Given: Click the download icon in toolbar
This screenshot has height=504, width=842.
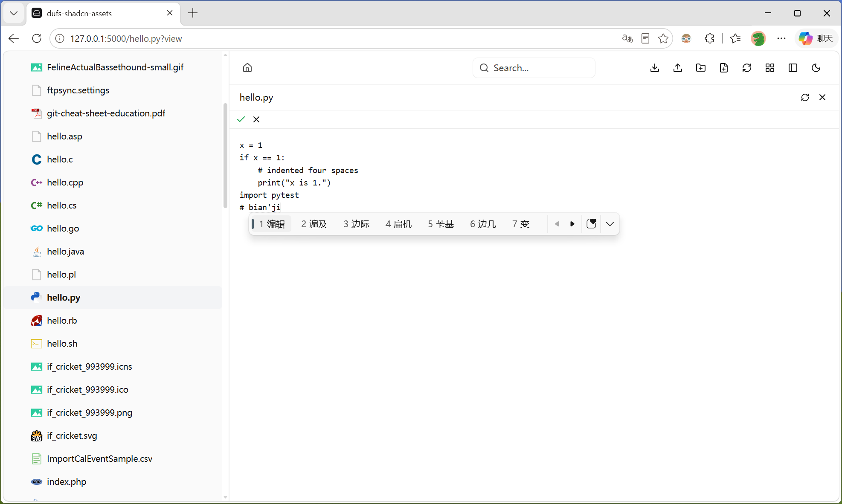Looking at the screenshot, I should [655, 68].
